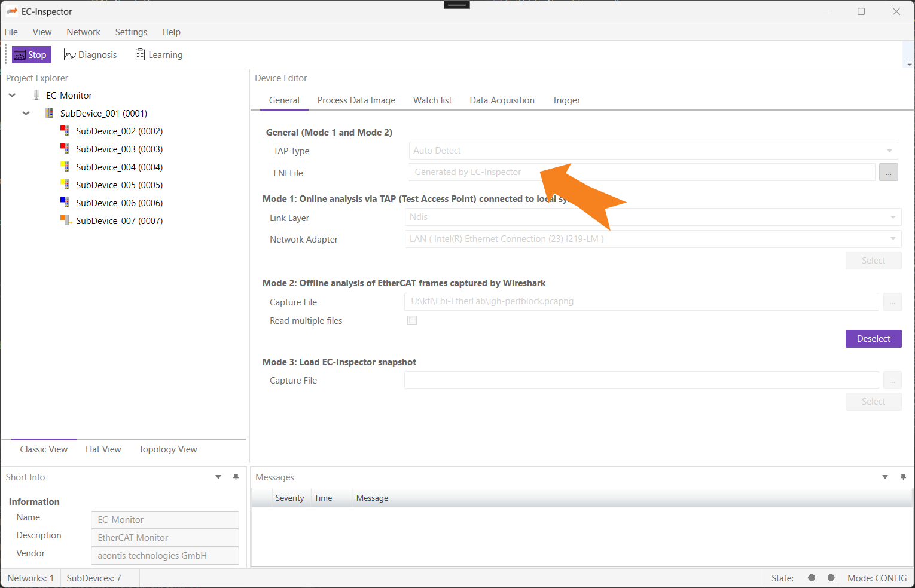
Task: Collapse the Messages panel header arrow
Action: tap(884, 477)
